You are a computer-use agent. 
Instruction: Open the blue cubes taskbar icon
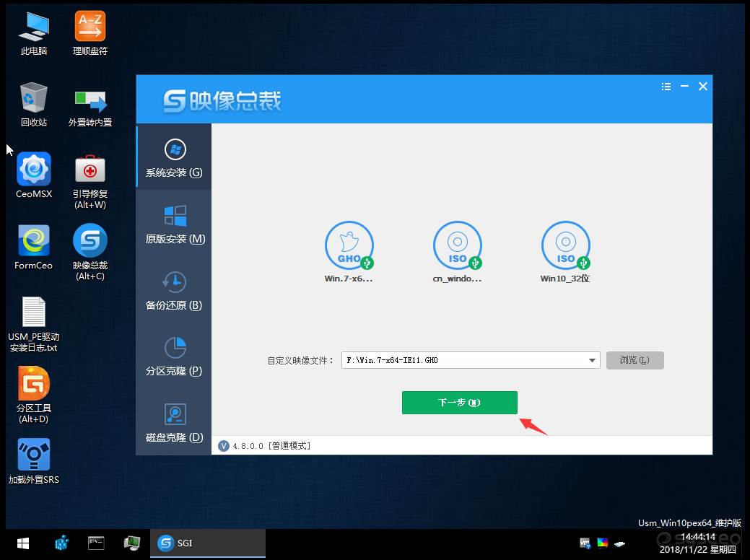(x=61, y=543)
